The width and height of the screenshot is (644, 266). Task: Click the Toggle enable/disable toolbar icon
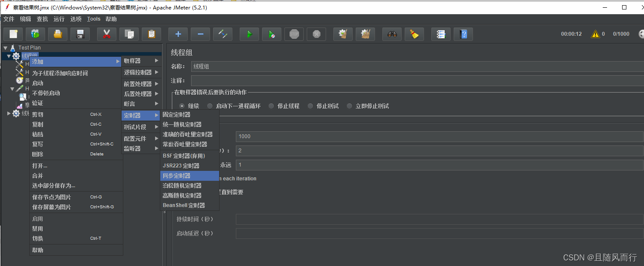(223, 34)
